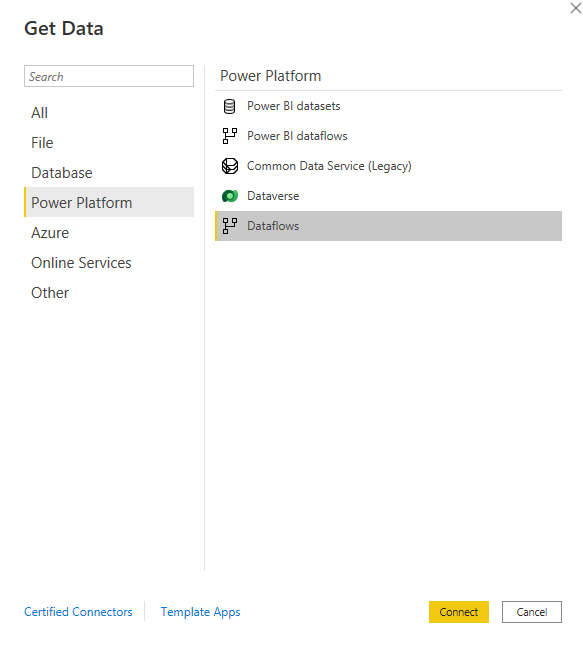The image size is (583, 648).
Task: Open the Certified Connectors link
Action: [x=78, y=612]
